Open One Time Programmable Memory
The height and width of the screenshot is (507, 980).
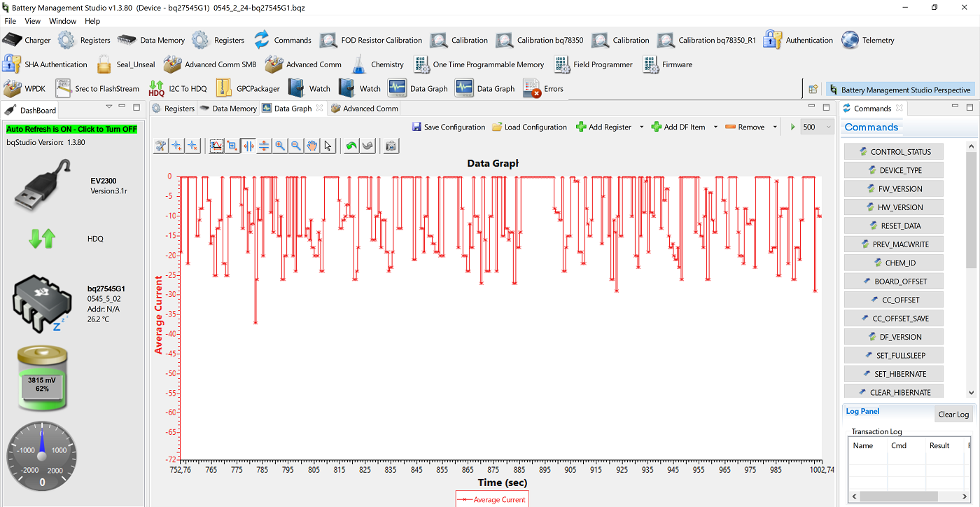478,64
